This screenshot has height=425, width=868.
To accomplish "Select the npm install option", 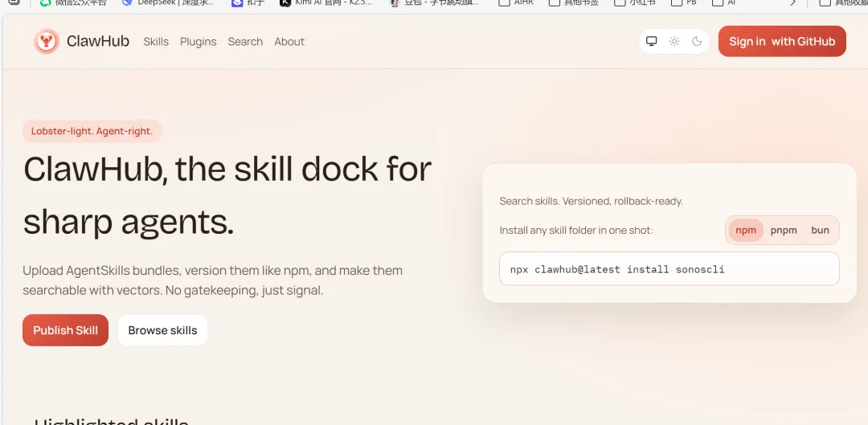I will click(746, 231).
